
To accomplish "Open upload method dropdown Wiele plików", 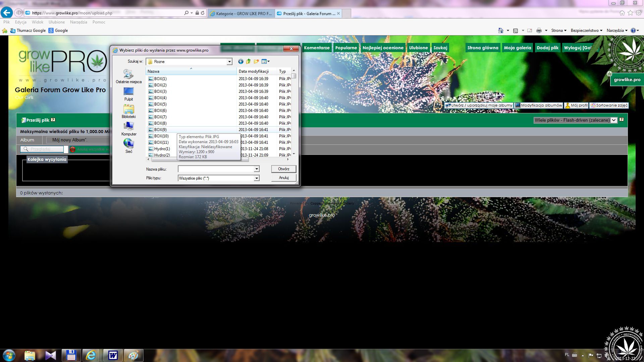I will 575,120.
